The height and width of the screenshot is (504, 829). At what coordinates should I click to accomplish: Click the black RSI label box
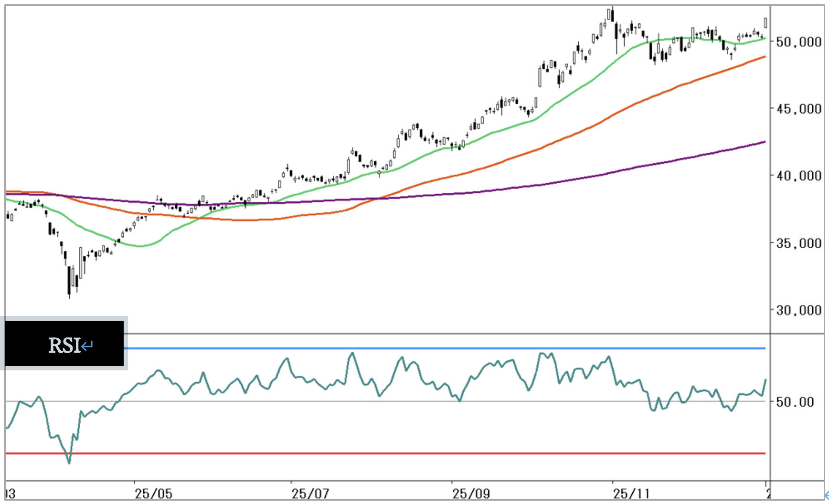(64, 343)
